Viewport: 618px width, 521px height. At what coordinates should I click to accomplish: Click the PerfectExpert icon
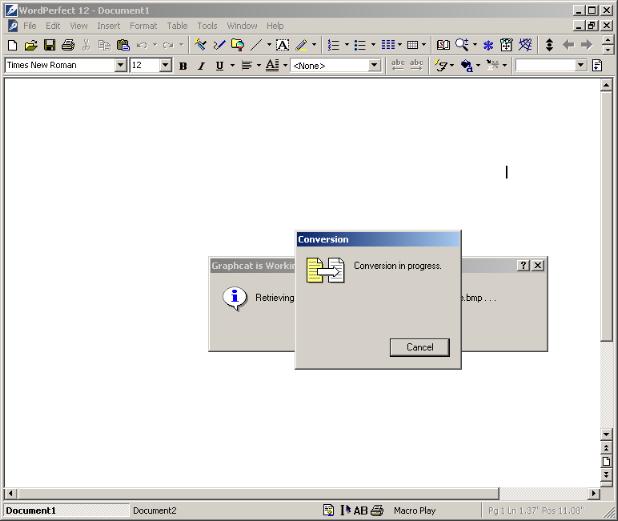[x=506, y=45]
